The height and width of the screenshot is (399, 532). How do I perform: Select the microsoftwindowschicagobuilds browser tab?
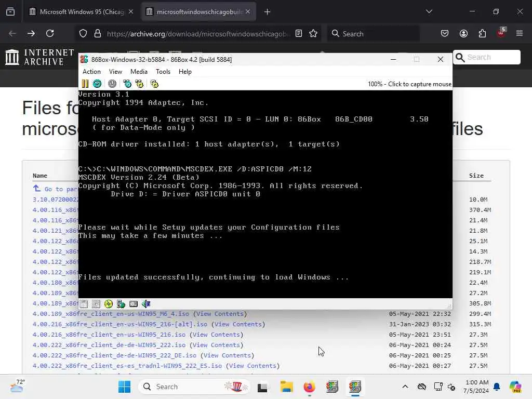click(x=199, y=12)
